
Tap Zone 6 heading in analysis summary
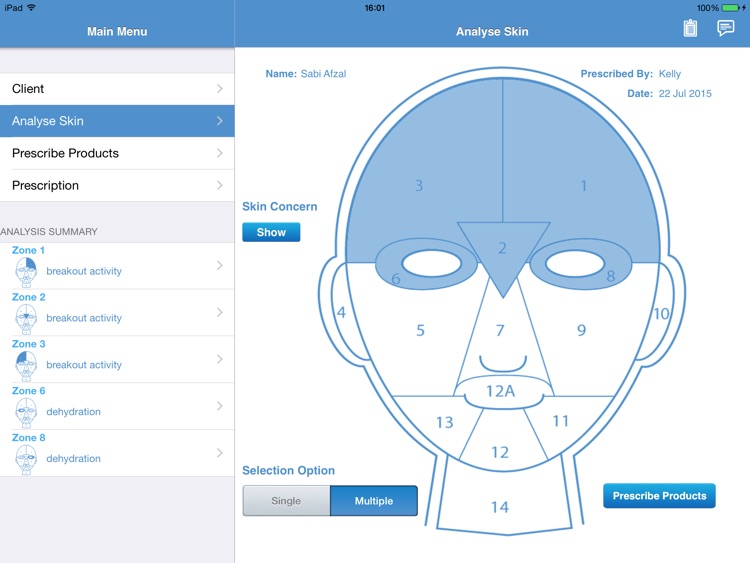click(29, 391)
